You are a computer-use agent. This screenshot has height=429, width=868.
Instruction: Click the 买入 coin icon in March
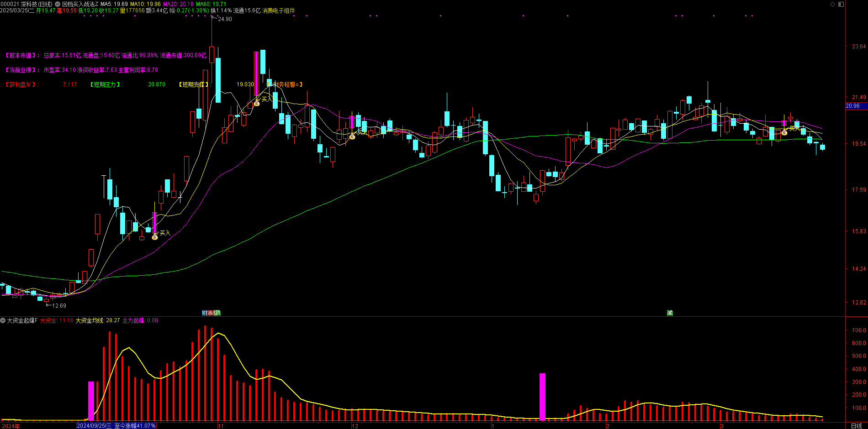click(784, 132)
